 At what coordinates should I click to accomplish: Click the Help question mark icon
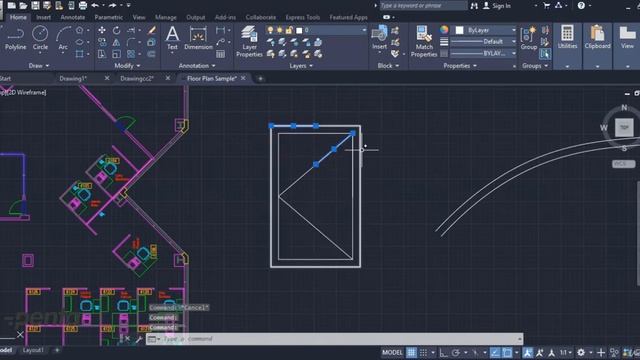click(x=581, y=5)
